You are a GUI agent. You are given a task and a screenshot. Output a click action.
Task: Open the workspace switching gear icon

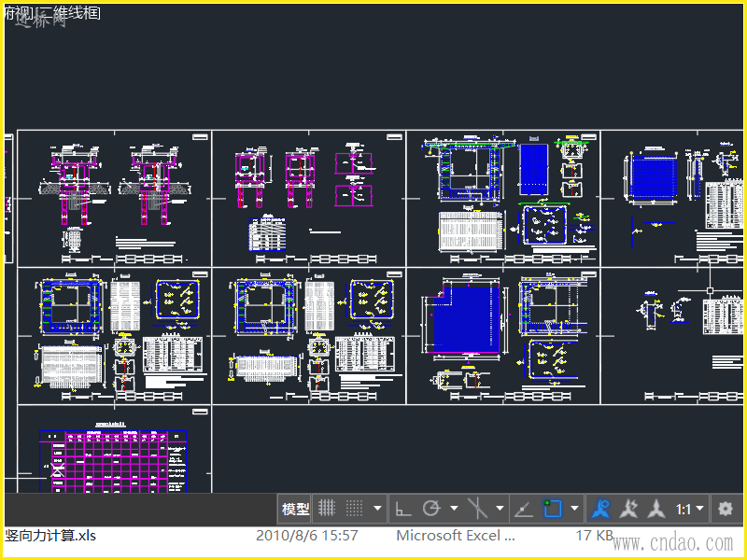(726, 509)
